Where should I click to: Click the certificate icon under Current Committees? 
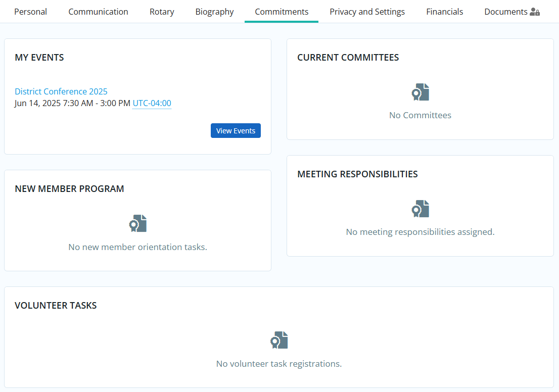coord(420,92)
